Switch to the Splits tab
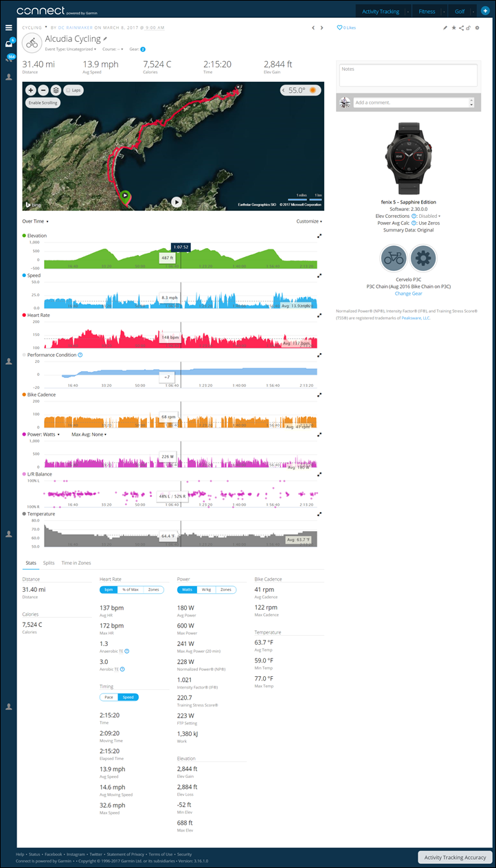This screenshot has height=868, width=496. tap(49, 563)
